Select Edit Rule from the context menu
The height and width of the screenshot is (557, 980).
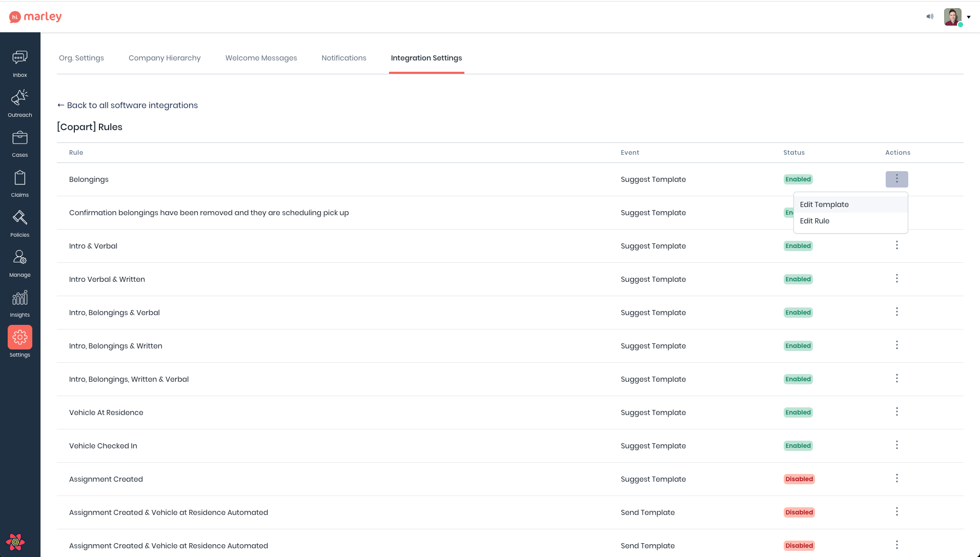pyautogui.click(x=814, y=221)
